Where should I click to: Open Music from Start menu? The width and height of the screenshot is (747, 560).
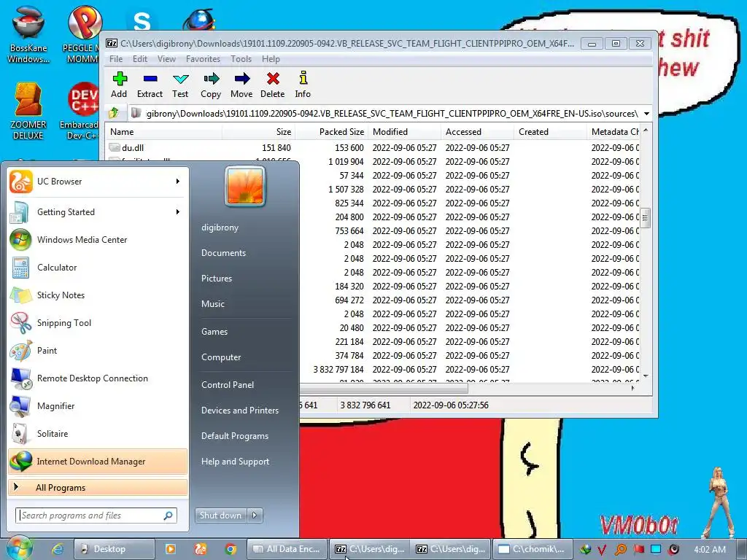[212, 304]
